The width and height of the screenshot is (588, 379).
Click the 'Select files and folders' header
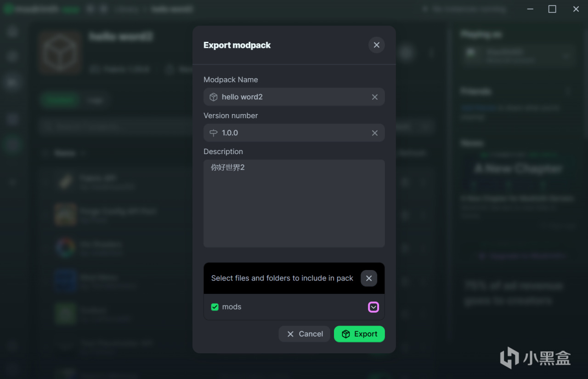(282, 278)
